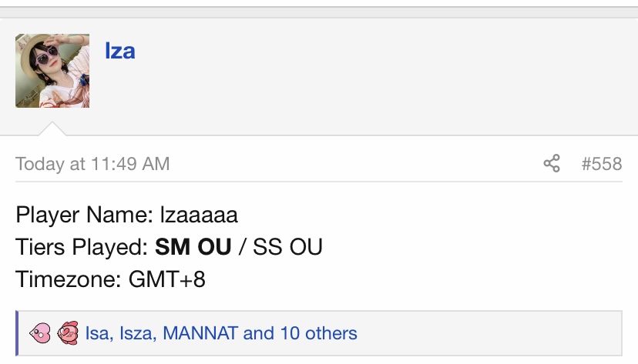Image resolution: width=638 pixels, height=364 pixels.
Task: Click the player name Izaaaaa text
Action: click(199, 215)
